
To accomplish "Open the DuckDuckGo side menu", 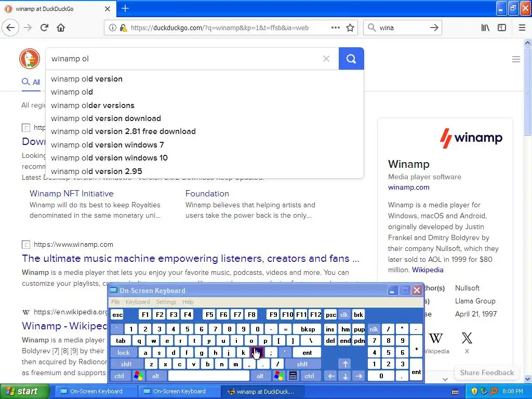I will [x=516, y=59].
